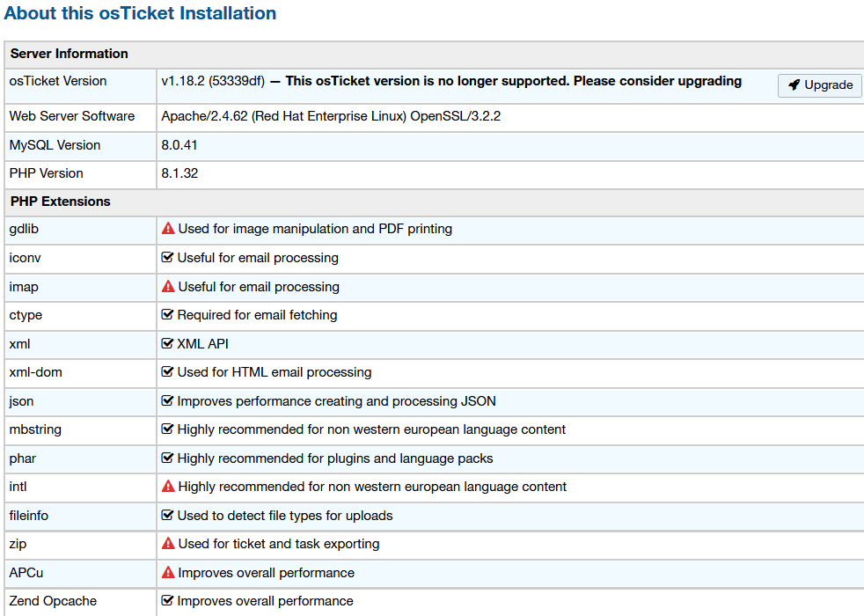
Task: Click the fileinfo row checkmark
Action: click(168, 516)
